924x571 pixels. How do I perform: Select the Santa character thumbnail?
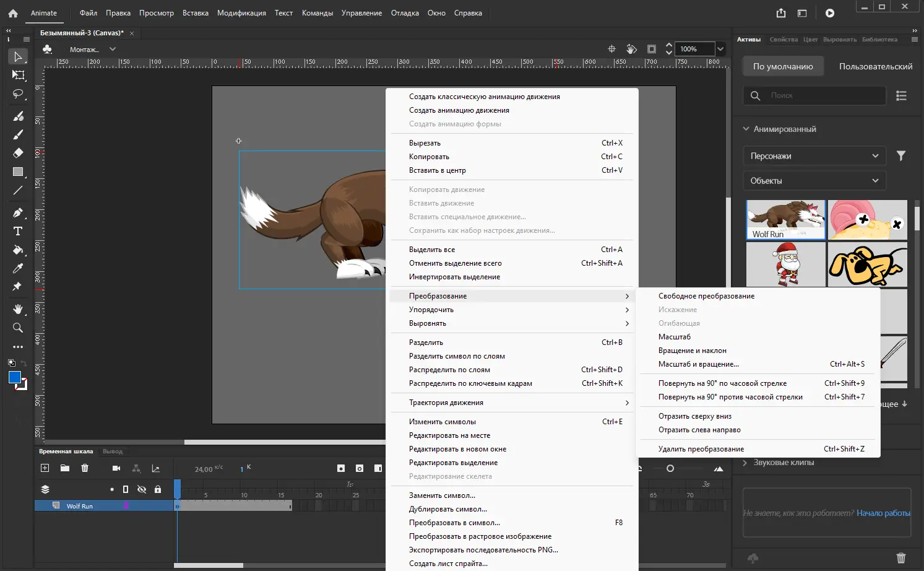(785, 264)
